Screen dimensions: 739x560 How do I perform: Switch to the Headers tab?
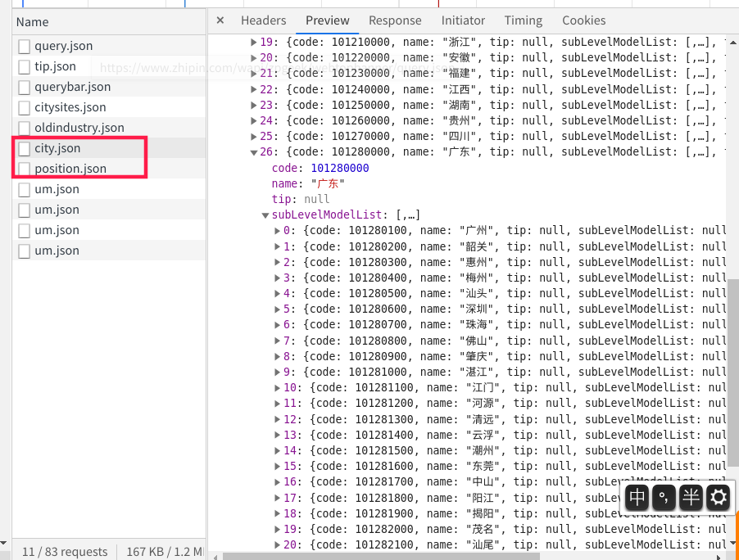click(264, 20)
